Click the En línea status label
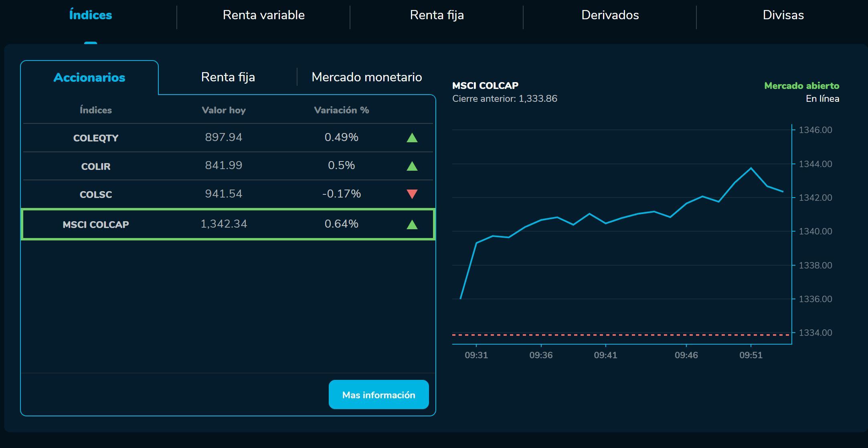The width and height of the screenshot is (868, 448). click(823, 98)
